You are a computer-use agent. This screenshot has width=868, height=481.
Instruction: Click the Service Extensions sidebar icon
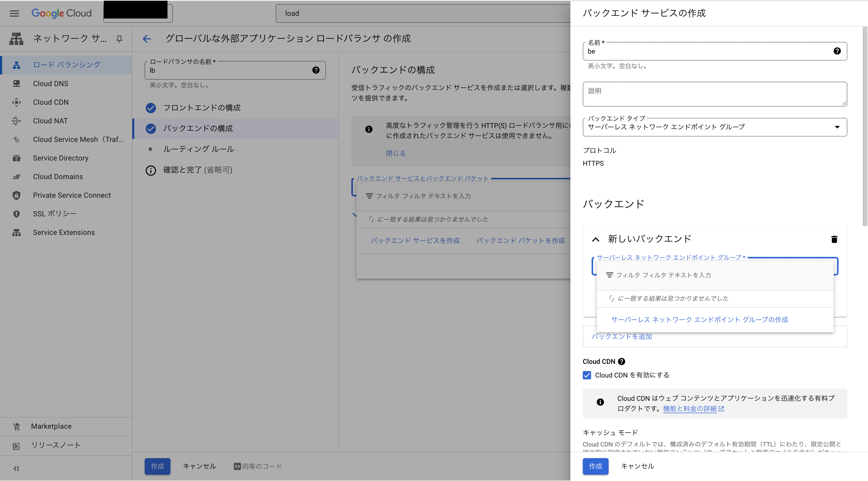point(16,233)
